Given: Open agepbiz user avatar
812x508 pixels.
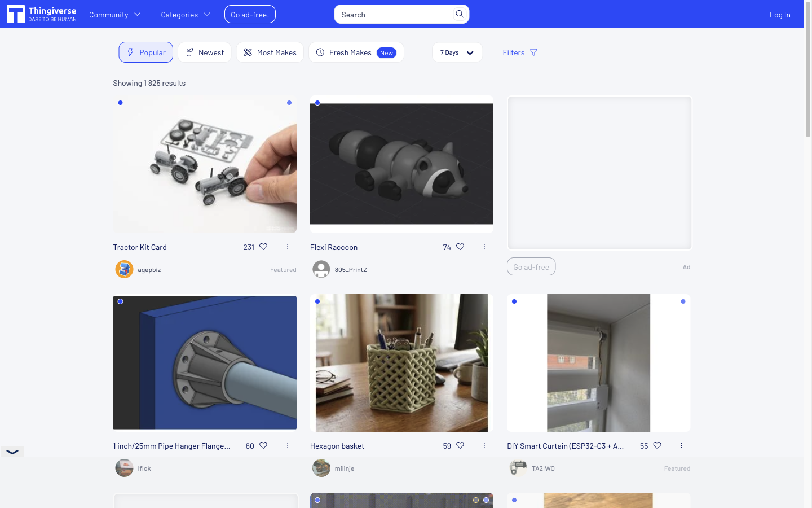Looking at the screenshot, I should [124, 269].
